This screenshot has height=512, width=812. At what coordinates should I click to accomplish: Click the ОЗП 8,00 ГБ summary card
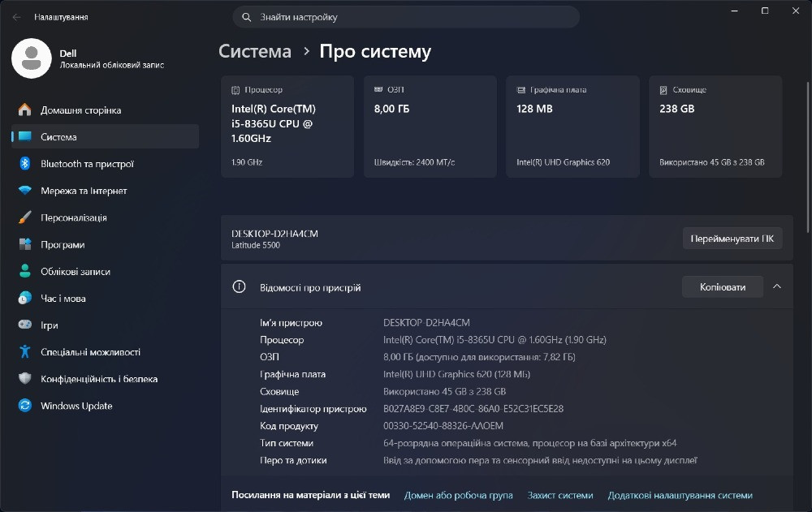pos(430,127)
